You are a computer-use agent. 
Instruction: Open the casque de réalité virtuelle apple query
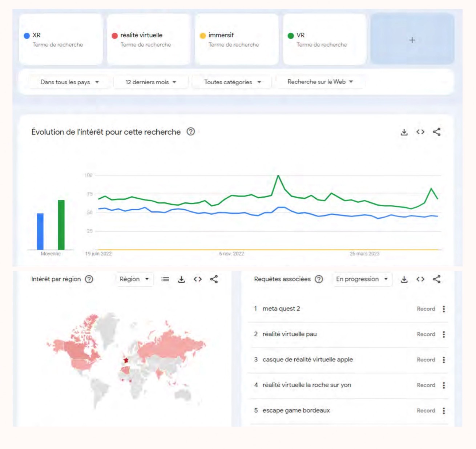coord(307,360)
